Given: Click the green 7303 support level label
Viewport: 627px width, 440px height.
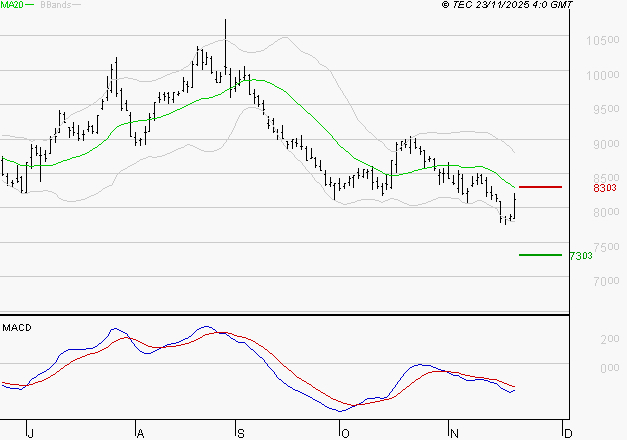Looking at the screenshot, I should pos(581,256).
